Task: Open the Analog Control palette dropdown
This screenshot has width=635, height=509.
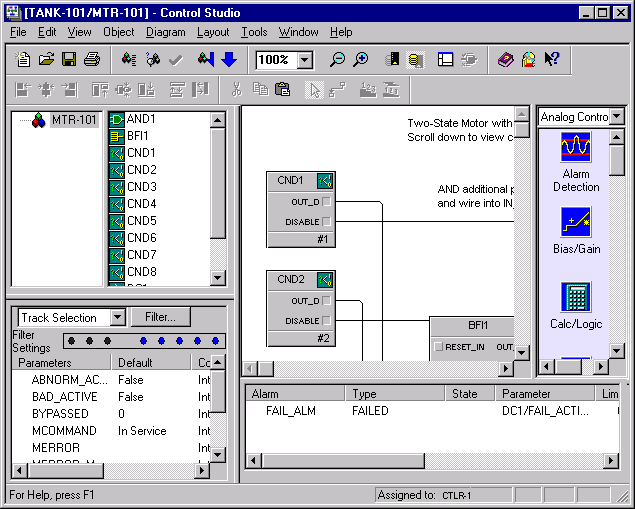Action: click(x=616, y=117)
